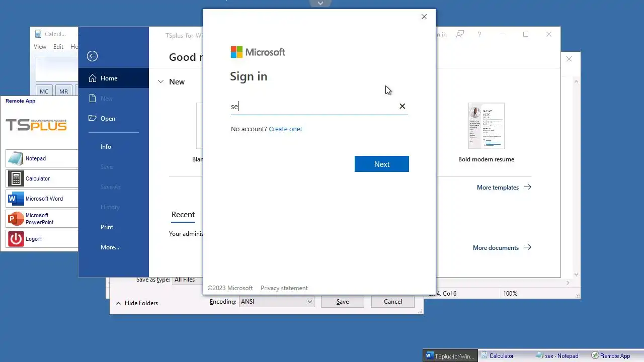Click the 100% zoom status in Notepad

510,294
